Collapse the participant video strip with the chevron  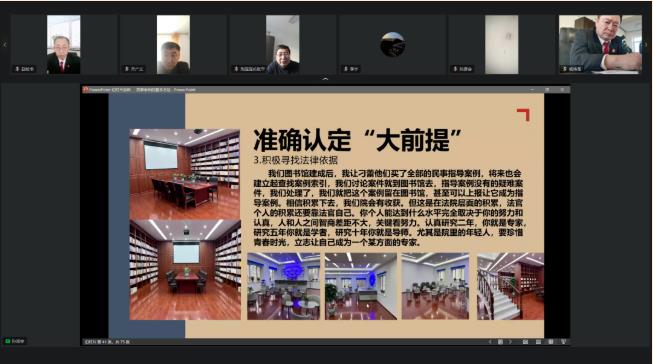coord(326,79)
